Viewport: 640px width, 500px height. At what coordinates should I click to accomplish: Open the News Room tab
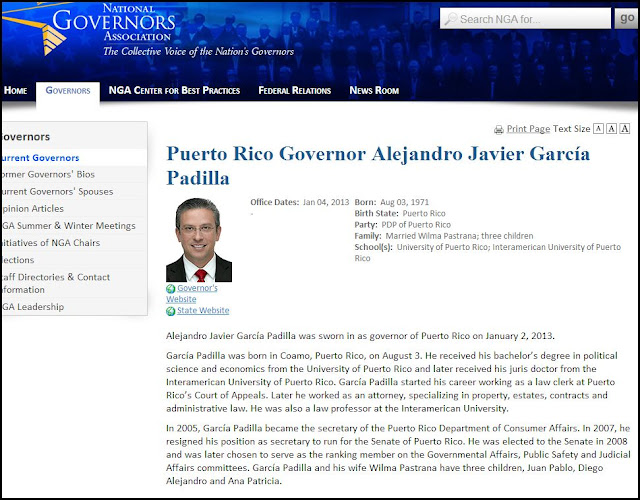pos(374,90)
